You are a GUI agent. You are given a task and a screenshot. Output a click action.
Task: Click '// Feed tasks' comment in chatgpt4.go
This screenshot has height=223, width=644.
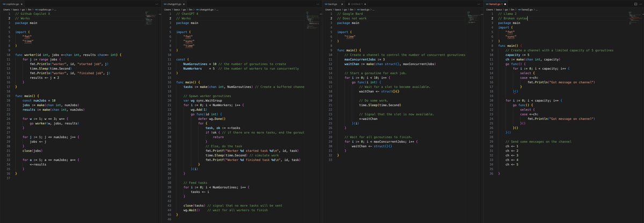pyautogui.click(x=195, y=182)
